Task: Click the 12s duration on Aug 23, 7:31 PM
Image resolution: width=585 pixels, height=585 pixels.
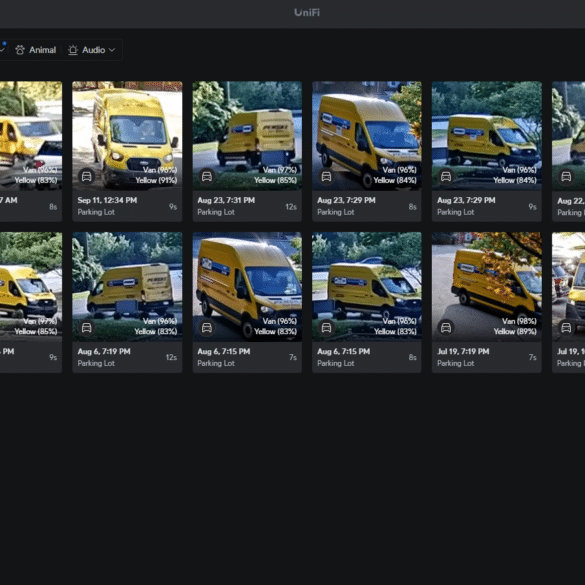Action: point(291,207)
